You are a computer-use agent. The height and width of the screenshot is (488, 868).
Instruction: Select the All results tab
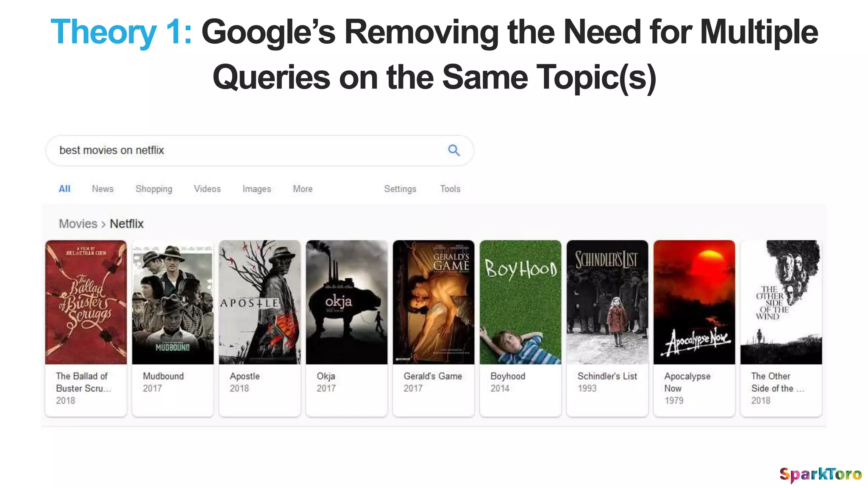pos(64,189)
